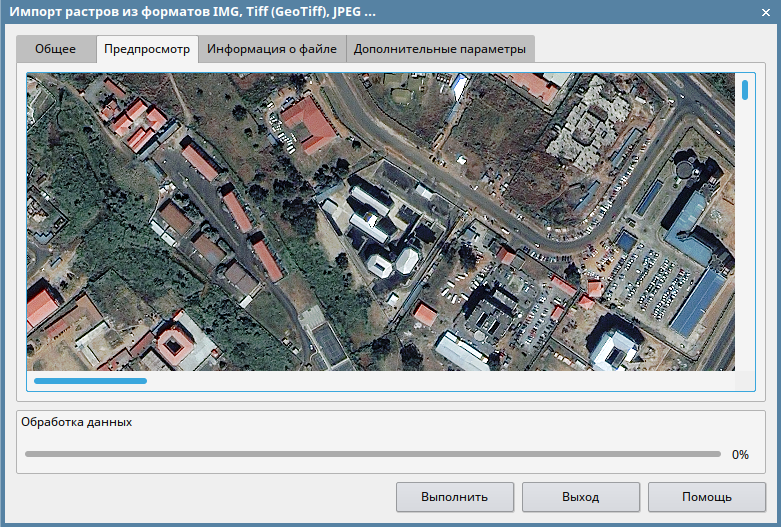Viewport: 781px width, 527px height.
Task: Click the empty horizontal scrollbar track area
Action: [x=440, y=381]
